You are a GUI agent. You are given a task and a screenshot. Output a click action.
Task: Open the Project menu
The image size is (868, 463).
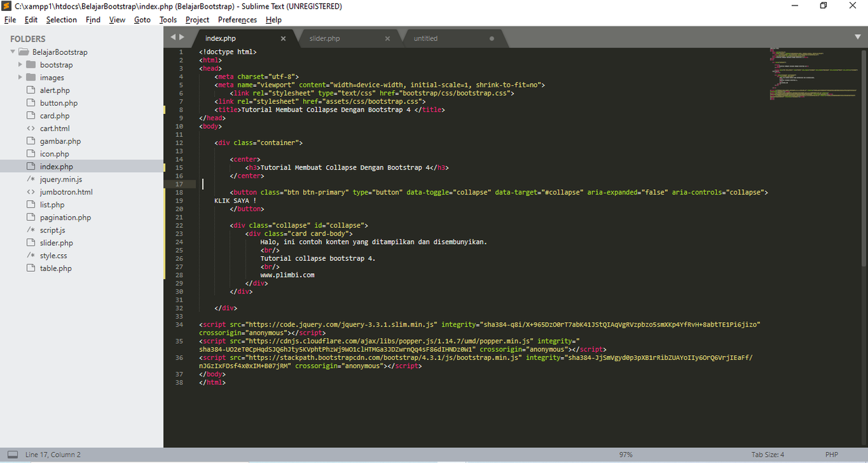pyautogui.click(x=197, y=20)
